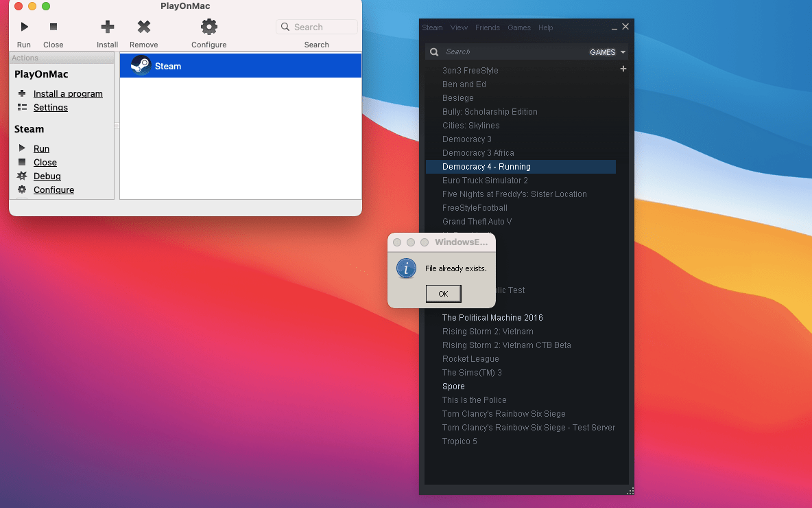Image resolution: width=812 pixels, height=508 pixels.
Task: Close the Steam library window with X
Action: coord(625,27)
